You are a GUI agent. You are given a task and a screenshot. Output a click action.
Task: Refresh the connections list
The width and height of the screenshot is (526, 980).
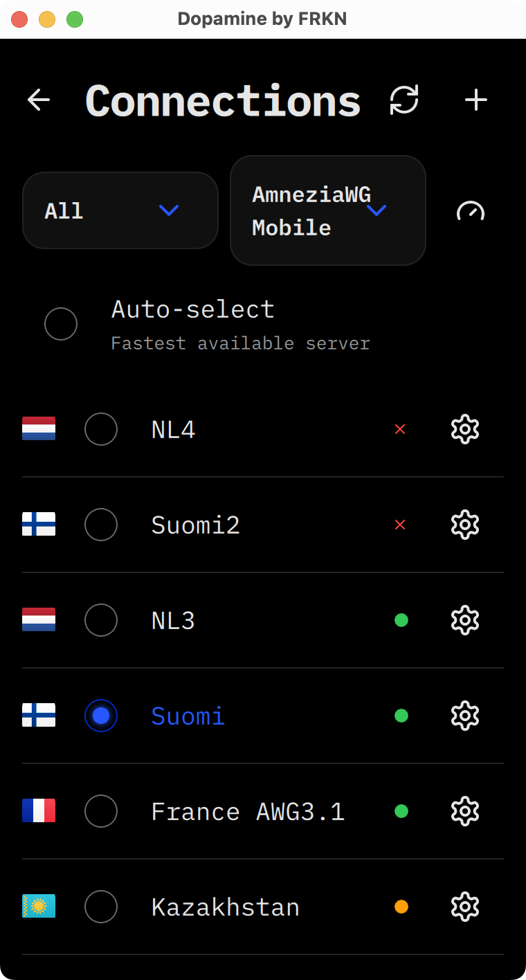click(404, 100)
